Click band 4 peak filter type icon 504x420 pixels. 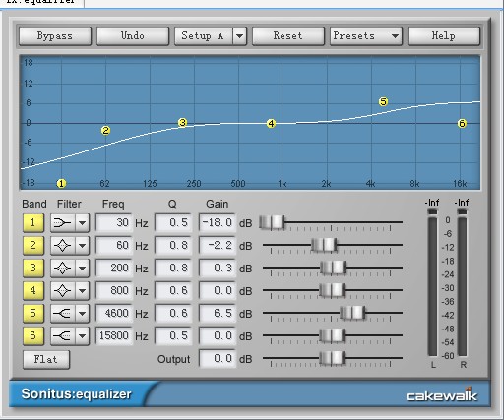63,291
